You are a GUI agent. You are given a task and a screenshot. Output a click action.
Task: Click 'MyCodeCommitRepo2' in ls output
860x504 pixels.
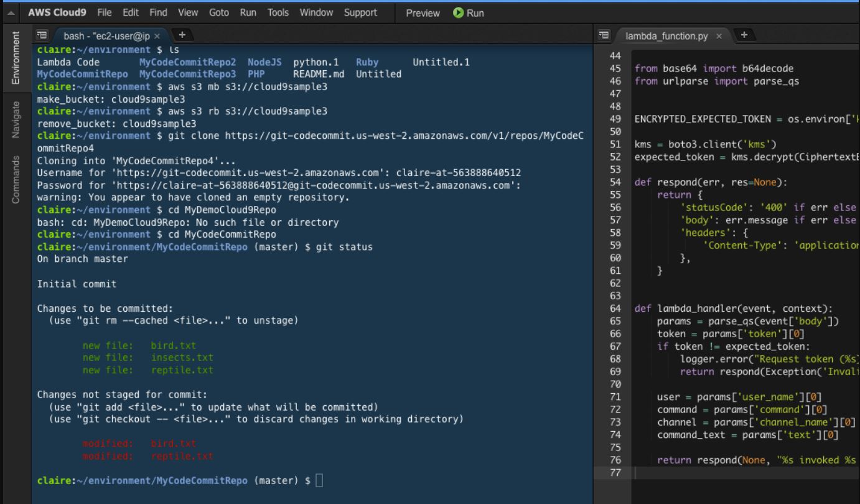(x=188, y=63)
